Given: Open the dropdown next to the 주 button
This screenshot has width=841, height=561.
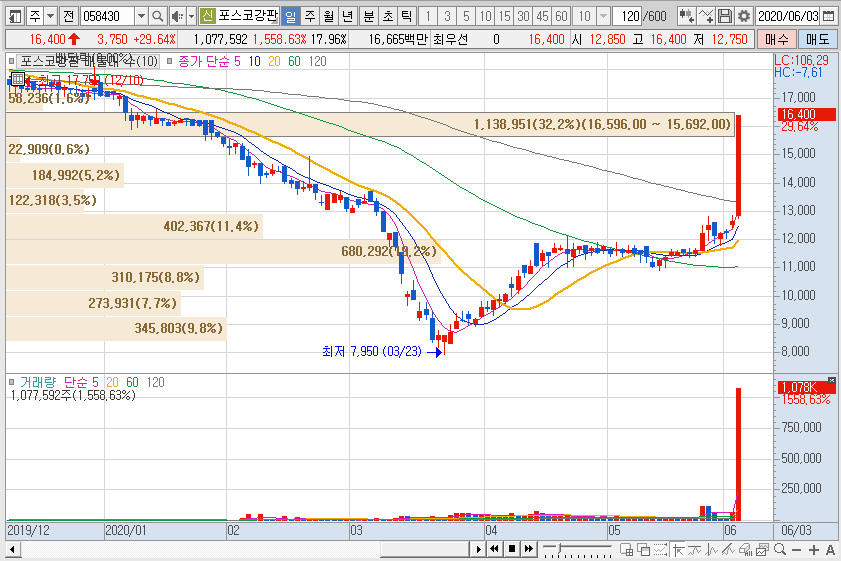Looking at the screenshot, I should 50,16.
